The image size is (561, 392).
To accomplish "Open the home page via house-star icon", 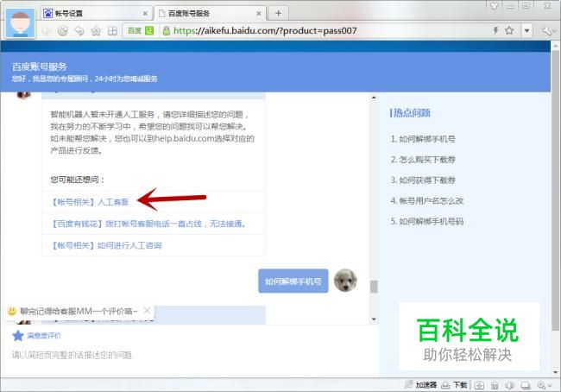I will pyautogui.click(x=96, y=31).
